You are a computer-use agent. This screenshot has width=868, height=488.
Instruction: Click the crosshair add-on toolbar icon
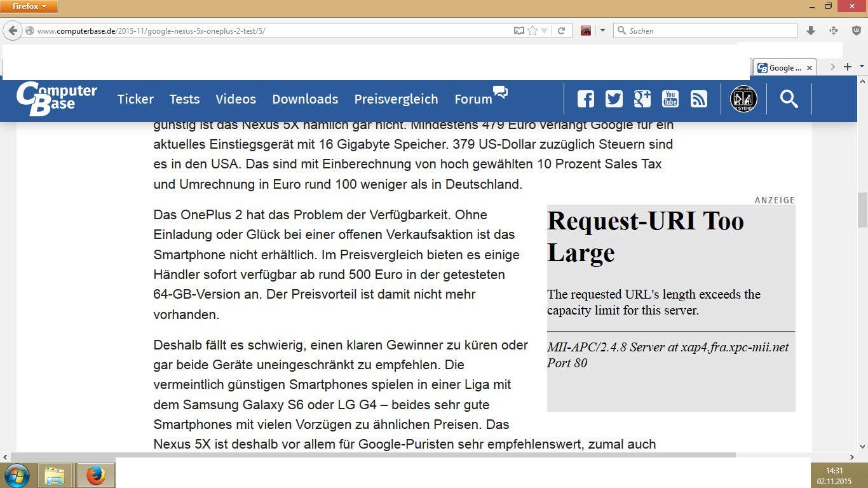coord(834,30)
